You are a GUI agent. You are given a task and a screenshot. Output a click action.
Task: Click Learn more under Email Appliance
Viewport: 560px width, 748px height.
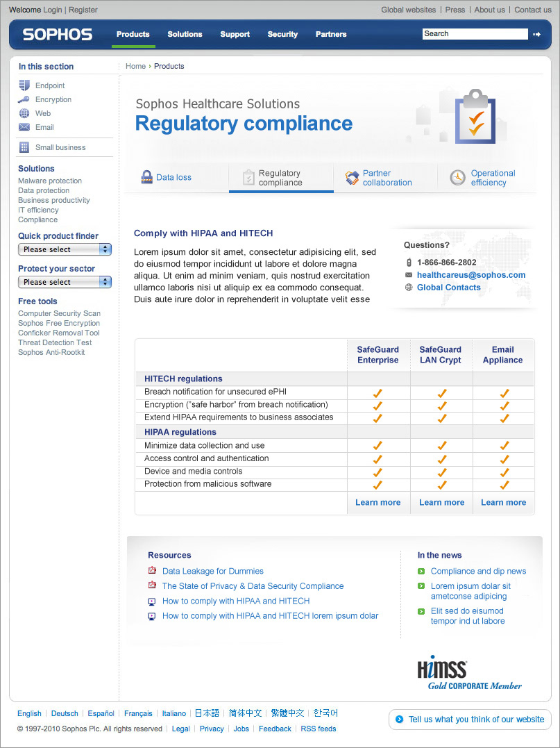[x=503, y=502]
